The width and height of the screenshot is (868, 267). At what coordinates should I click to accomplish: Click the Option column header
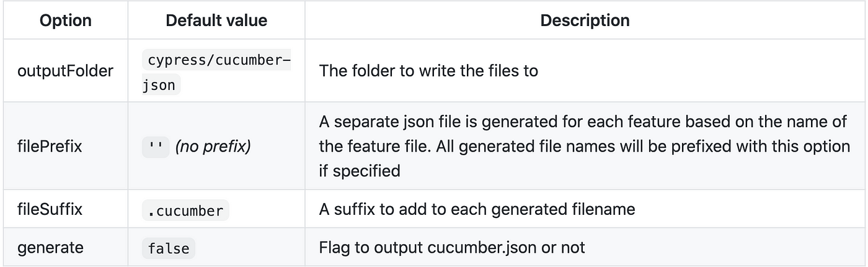click(x=64, y=20)
